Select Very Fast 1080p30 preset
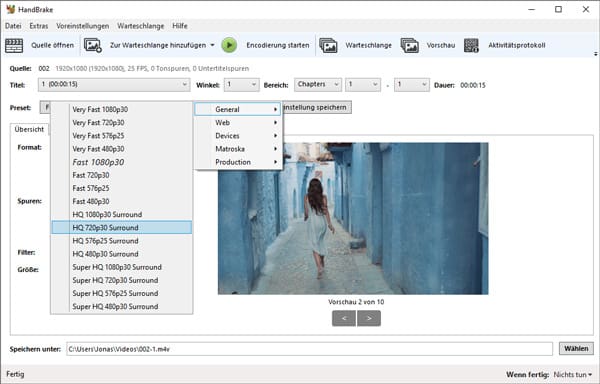This screenshot has height=384, width=600. point(122,109)
